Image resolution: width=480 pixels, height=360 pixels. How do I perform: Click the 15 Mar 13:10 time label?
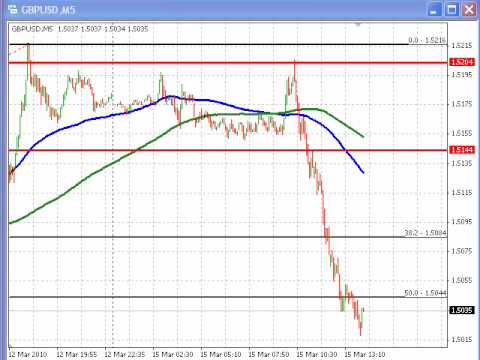tap(365, 354)
